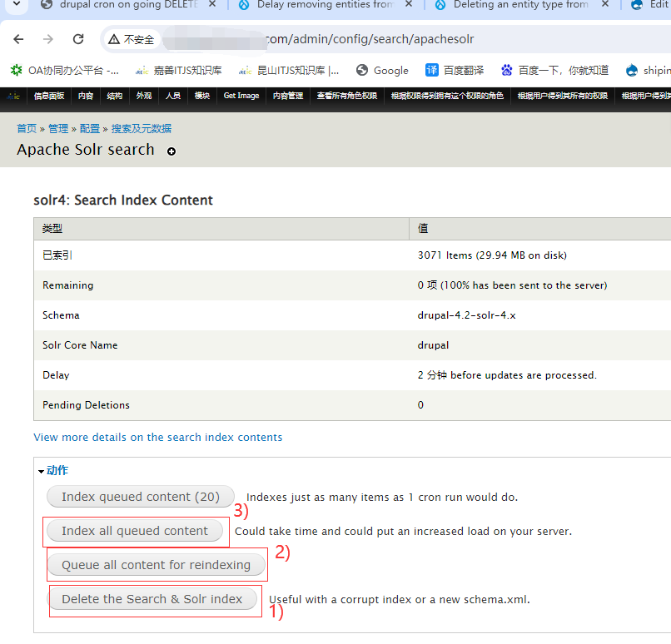
Task: Collapse the 动作 fieldset
Action: pos(57,470)
